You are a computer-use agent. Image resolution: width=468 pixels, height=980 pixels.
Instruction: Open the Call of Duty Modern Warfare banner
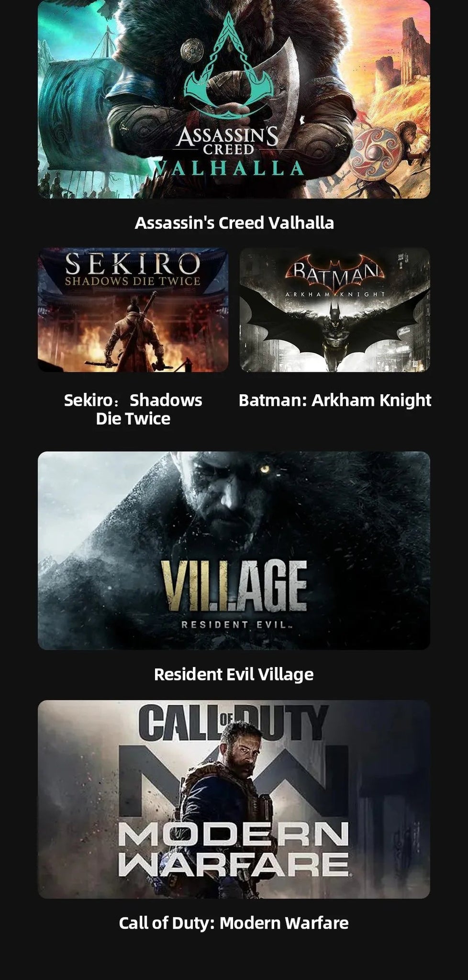234,799
